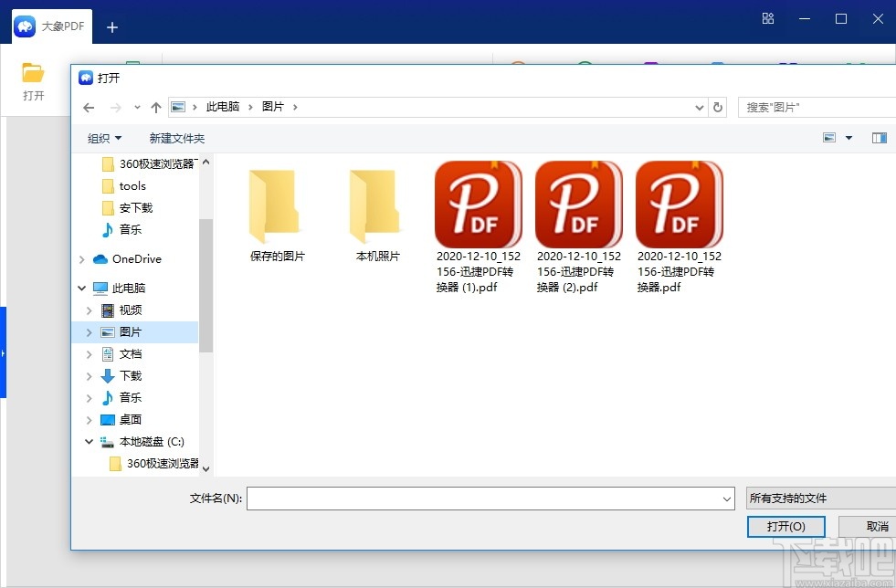
Task: Confirm selection with the 打开(O) button
Action: click(785, 526)
